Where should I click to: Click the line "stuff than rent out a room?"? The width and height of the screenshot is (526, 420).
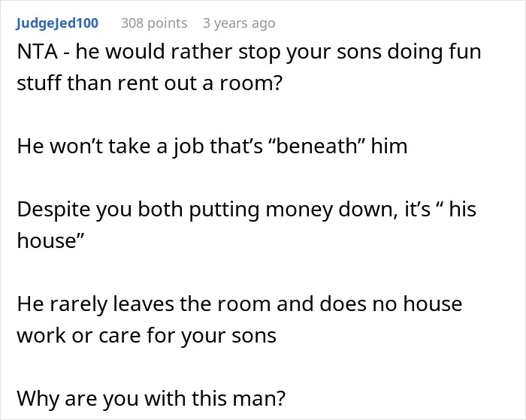click(x=150, y=83)
